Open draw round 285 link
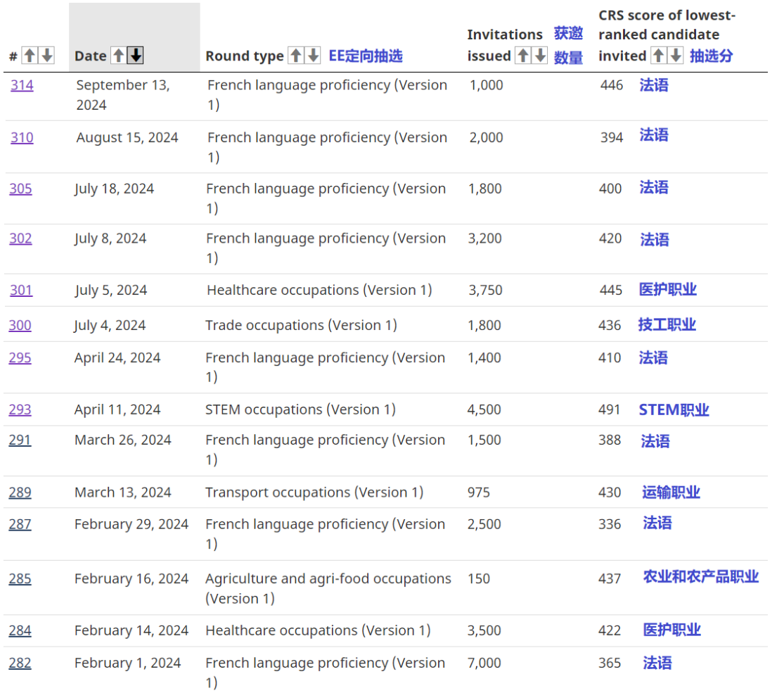 pyautogui.click(x=20, y=579)
